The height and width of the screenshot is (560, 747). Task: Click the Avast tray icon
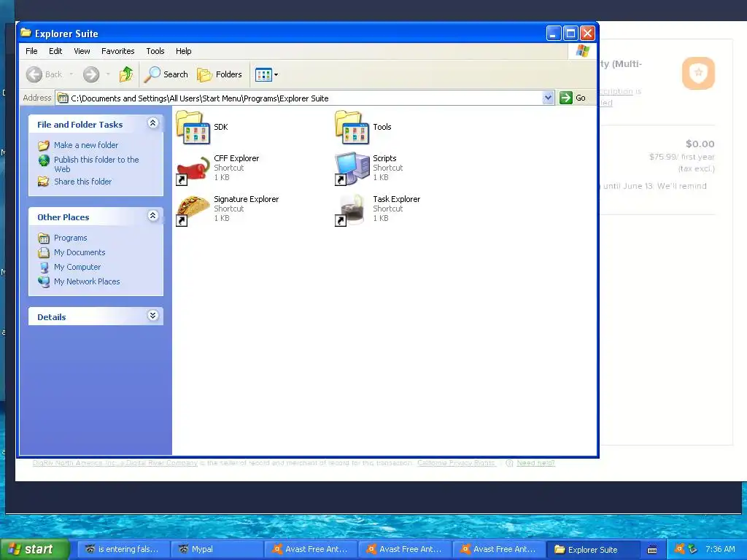click(x=679, y=548)
